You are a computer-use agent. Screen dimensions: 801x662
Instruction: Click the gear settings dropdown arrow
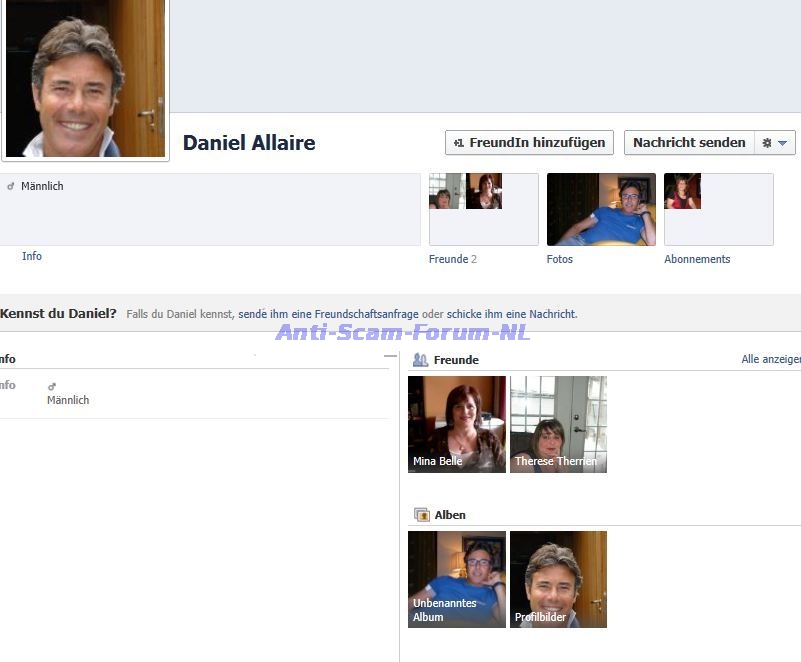tap(775, 143)
